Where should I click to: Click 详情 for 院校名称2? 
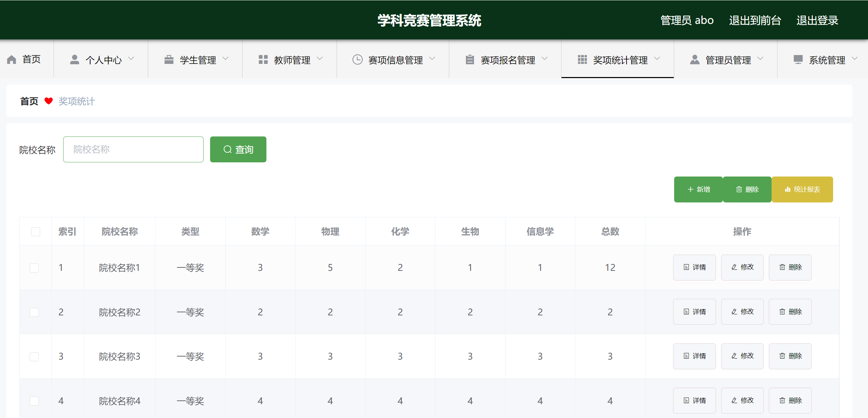pos(694,312)
